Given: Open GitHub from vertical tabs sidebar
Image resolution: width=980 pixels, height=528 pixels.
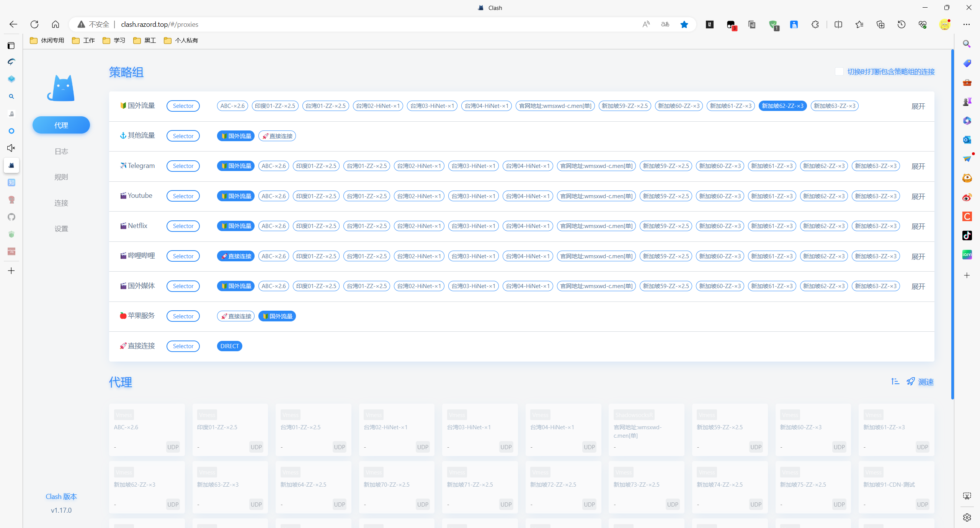Looking at the screenshot, I should (11, 217).
